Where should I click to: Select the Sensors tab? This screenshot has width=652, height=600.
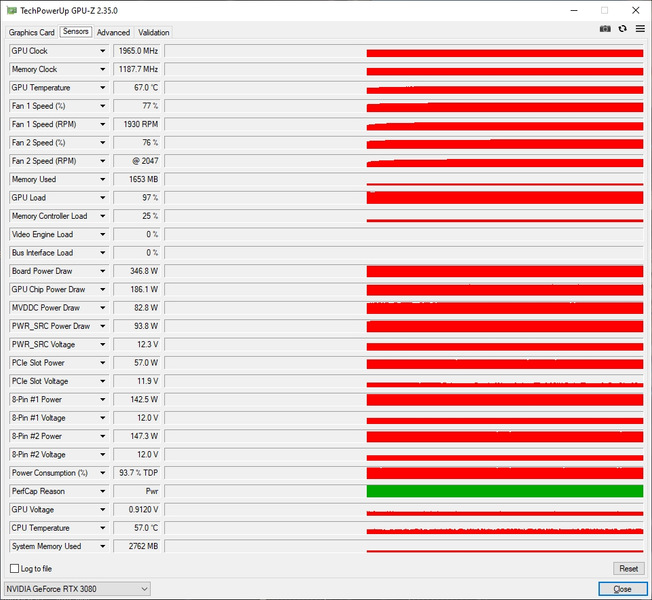76,32
